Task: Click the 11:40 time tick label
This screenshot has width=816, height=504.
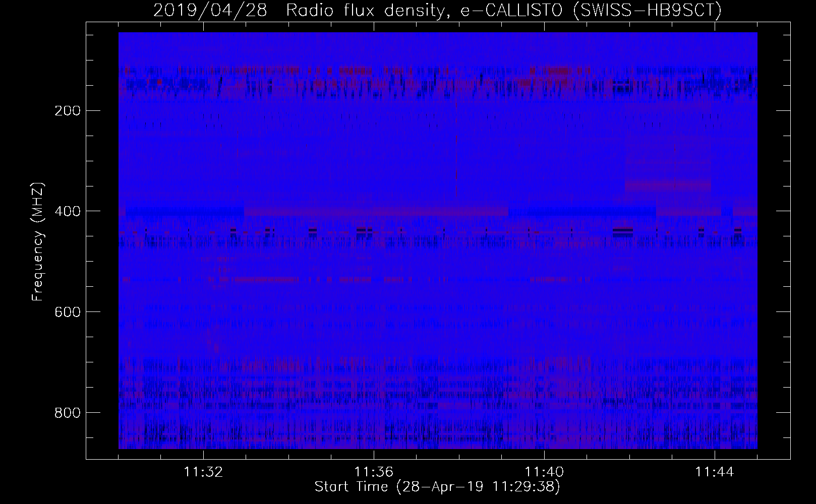Action: coord(544,472)
